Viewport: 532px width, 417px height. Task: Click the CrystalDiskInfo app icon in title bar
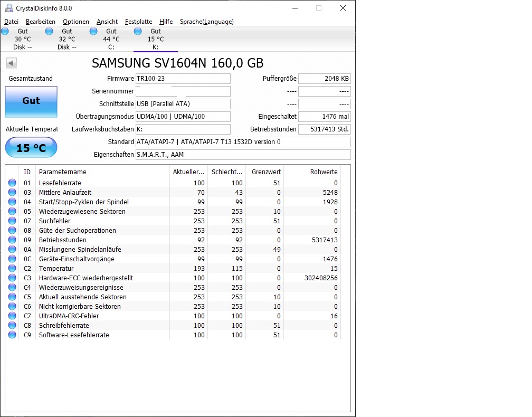coord(9,8)
